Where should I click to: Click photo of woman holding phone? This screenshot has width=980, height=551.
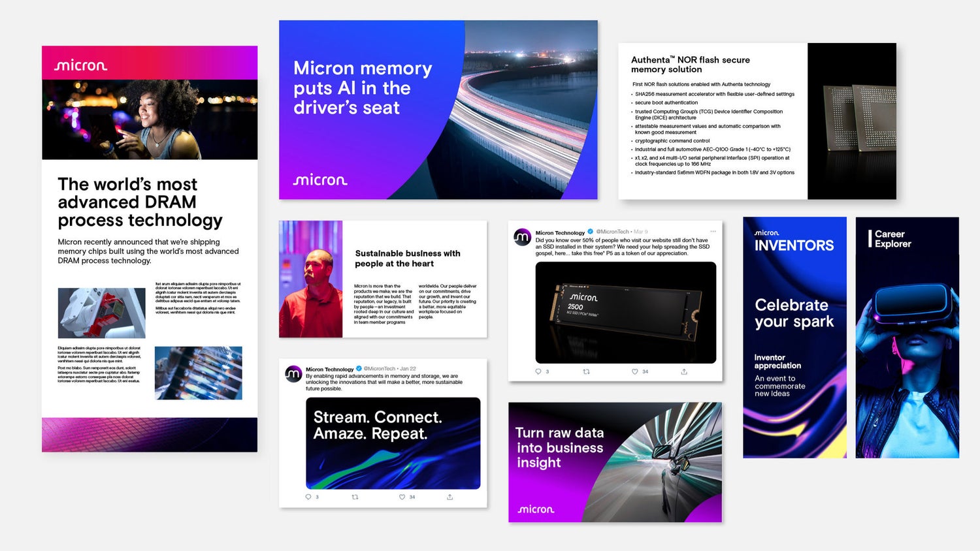(x=150, y=119)
